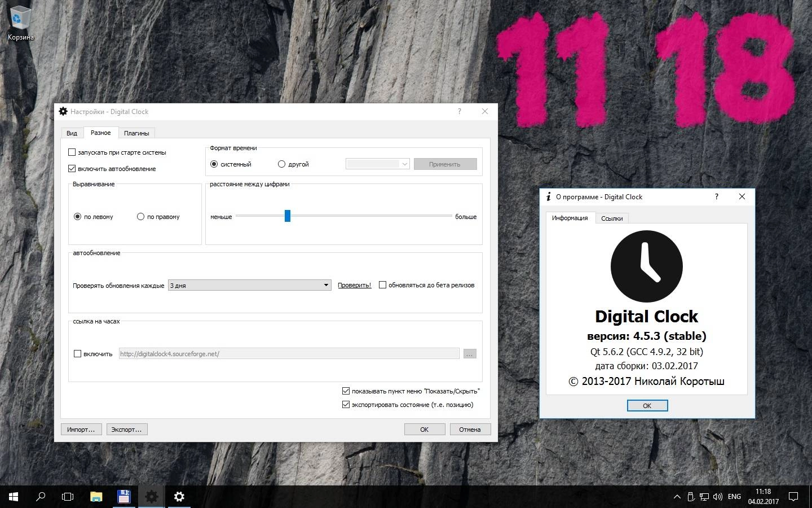
Task: Click the Импорт... button
Action: point(81,430)
